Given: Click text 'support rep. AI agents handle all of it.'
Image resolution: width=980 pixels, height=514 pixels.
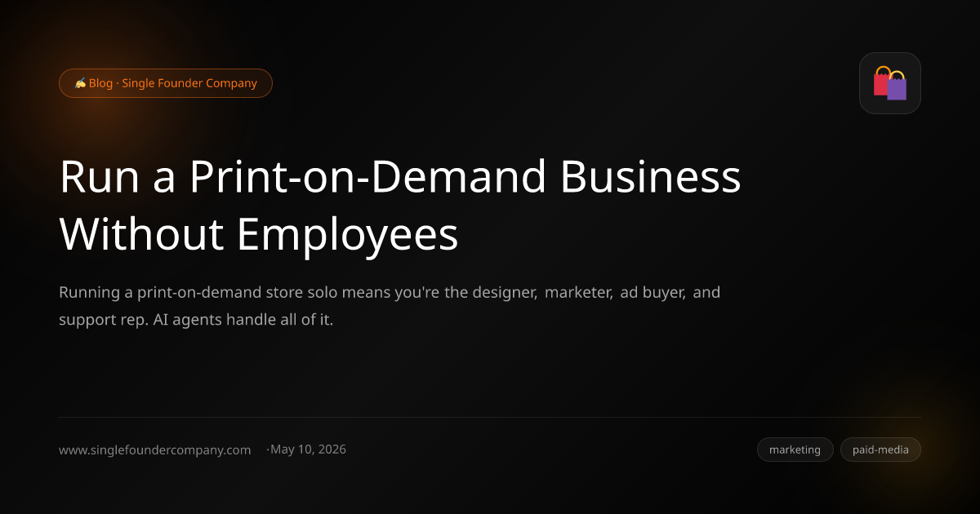Looking at the screenshot, I should [196, 319].
